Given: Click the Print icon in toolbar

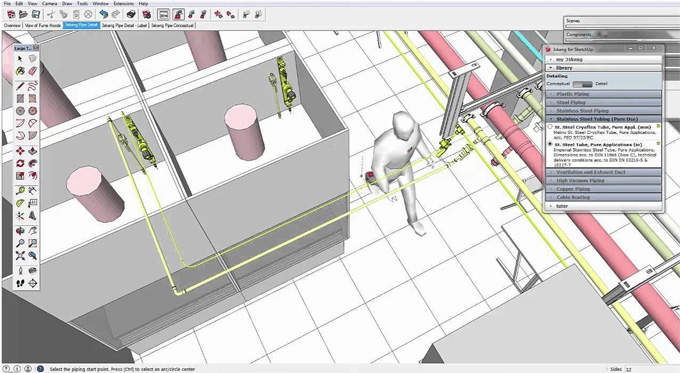Looking at the screenshot, I should [x=131, y=14].
